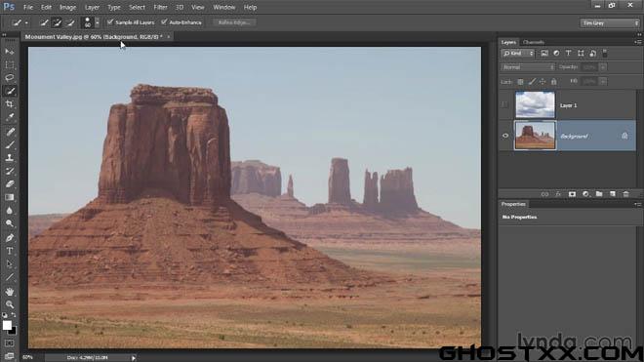This screenshot has width=644, height=362.
Task: Hide the Background layer eye icon
Action: coord(505,136)
